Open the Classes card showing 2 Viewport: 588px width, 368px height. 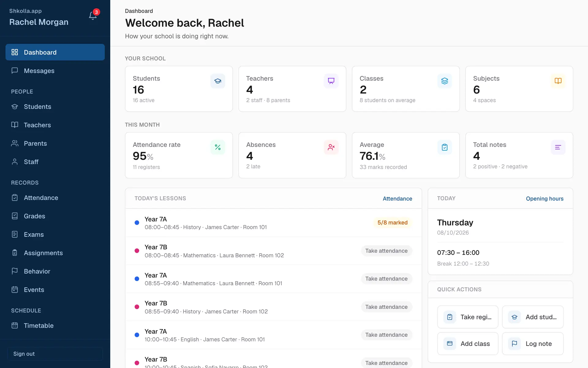point(406,89)
